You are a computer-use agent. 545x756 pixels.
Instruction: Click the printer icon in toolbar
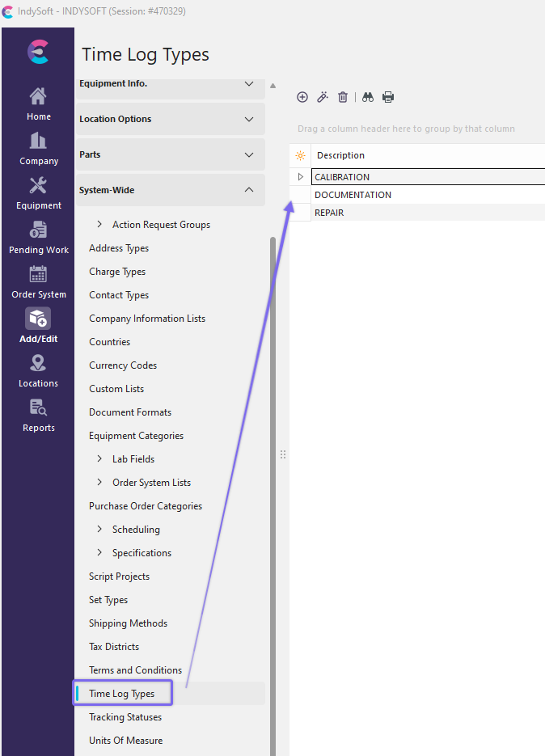point(388,97)
